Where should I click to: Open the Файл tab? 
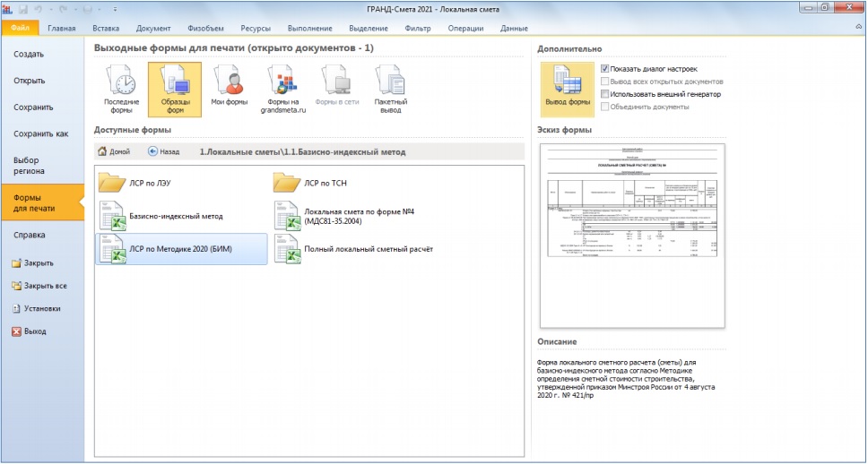pyautogui.click(x=21, y=28)
